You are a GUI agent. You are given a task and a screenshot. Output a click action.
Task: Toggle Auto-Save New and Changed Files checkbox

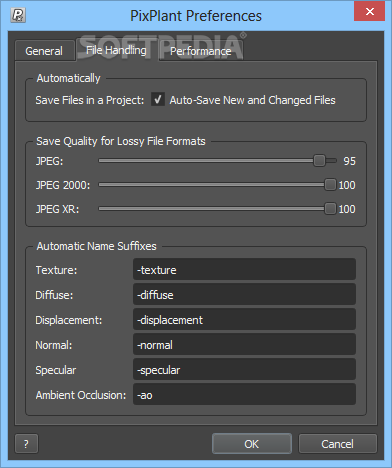coord(158,99)
